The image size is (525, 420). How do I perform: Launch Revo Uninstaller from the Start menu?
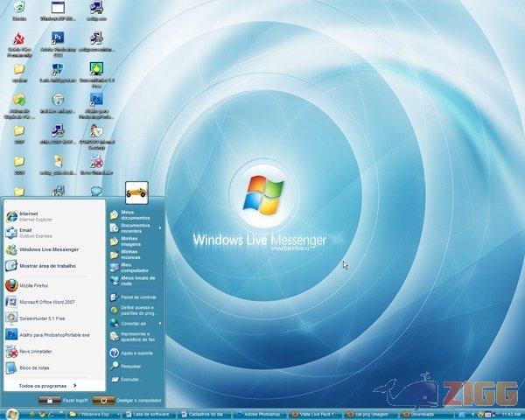tap(53, 352)
